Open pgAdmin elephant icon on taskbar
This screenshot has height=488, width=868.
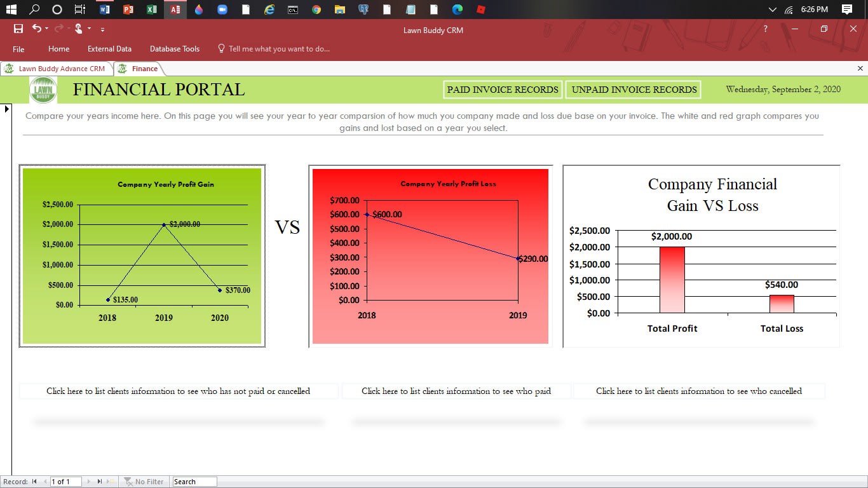pos(363,10)
